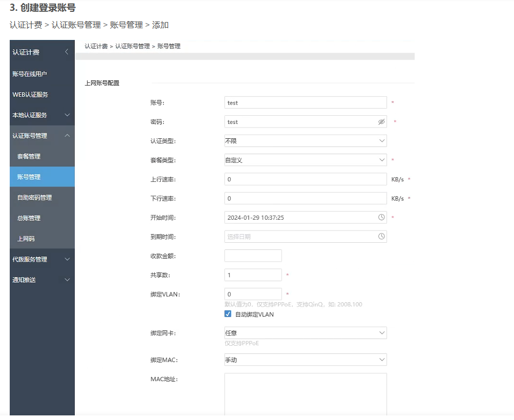Open the 认证类型 dropdown
The height and width of the screenshot is (420, 514).
(306, 141)
